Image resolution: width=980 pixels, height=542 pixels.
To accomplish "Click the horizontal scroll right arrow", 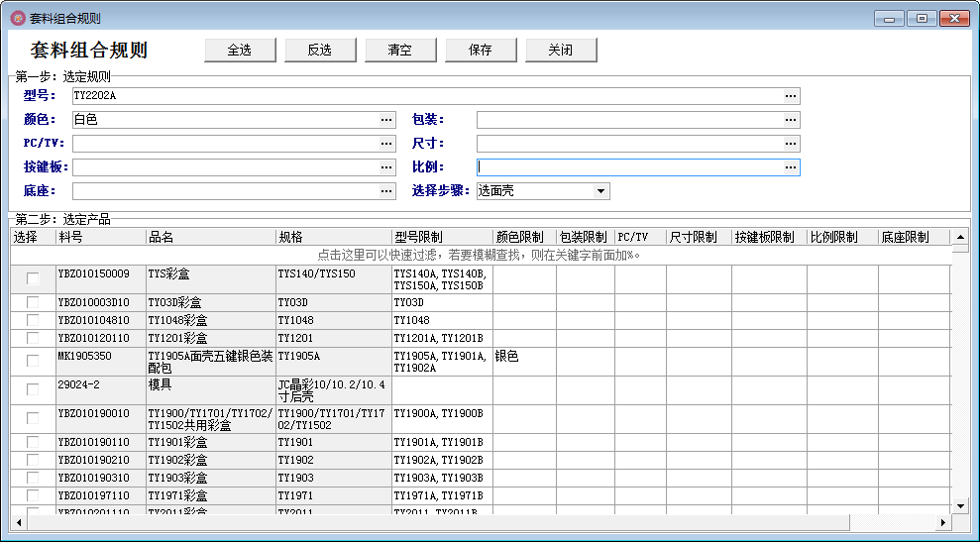I will 943,522.
